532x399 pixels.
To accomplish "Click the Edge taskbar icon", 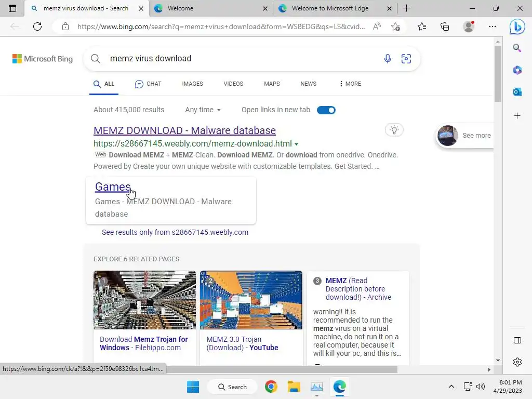I will [x=339, y=387].
